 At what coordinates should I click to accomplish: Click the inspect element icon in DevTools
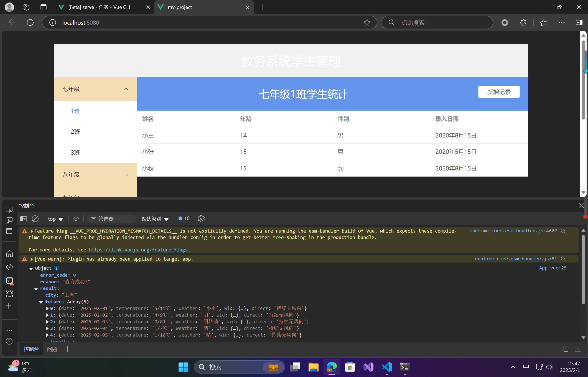pos(9,209)
